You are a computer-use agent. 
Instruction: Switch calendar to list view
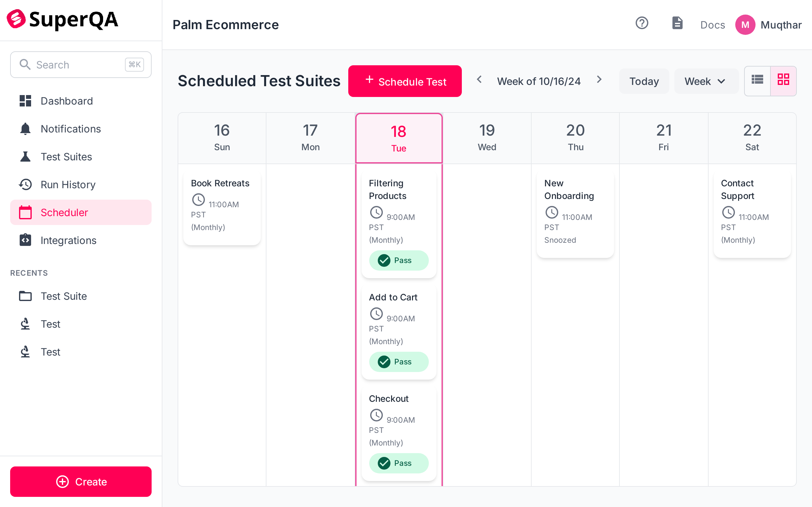757,81
